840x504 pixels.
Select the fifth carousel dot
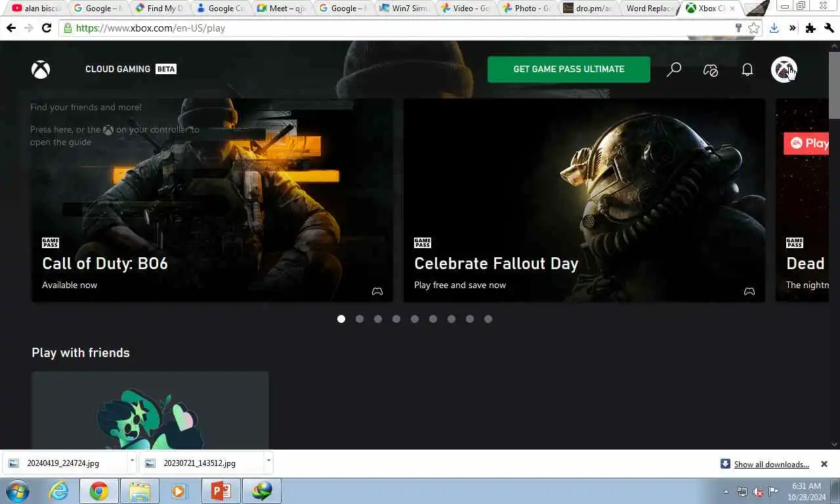pos(415,319)
